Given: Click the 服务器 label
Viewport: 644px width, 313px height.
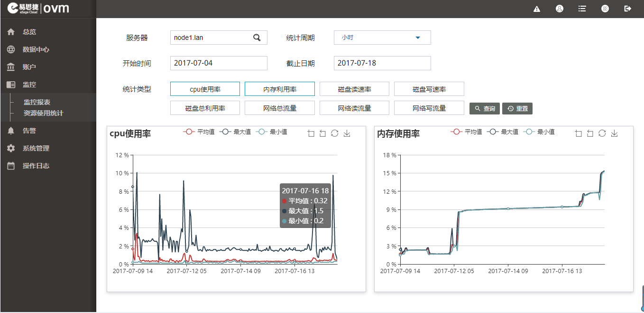Looking at the screenshot, I should click(x=137, y=38).
